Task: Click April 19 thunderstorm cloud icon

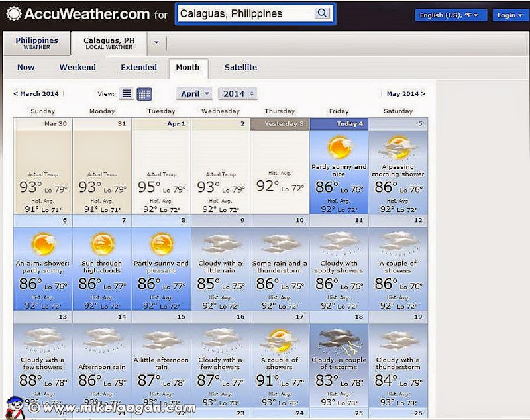Action: 399,341
